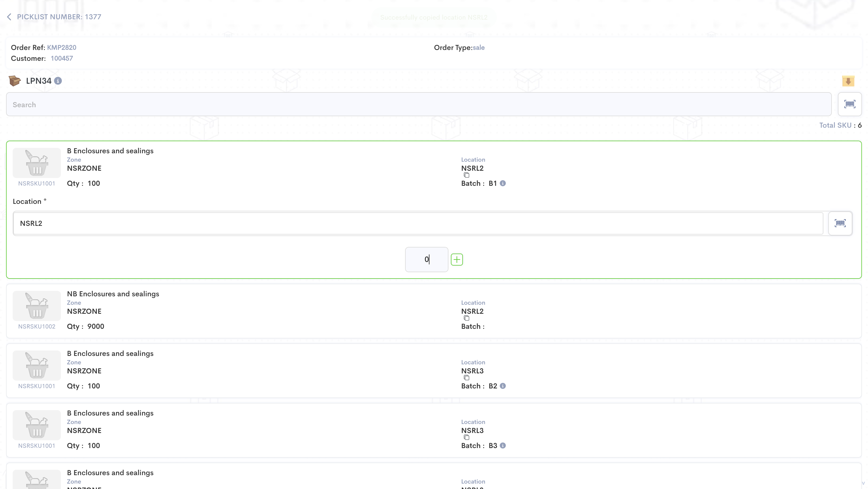This screenshot has height=489, width=868.
Task: Show batch B1 info details
Action: [x=503, y=183]
